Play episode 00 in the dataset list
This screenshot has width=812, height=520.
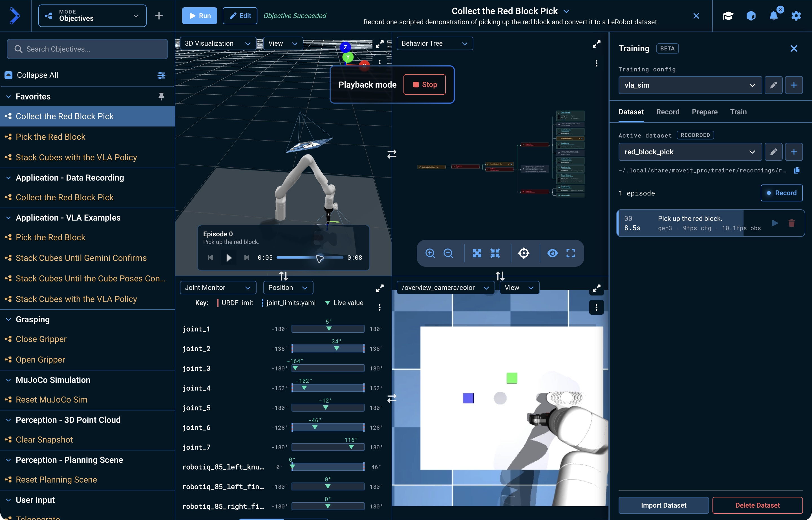click(x=775, y=223)
